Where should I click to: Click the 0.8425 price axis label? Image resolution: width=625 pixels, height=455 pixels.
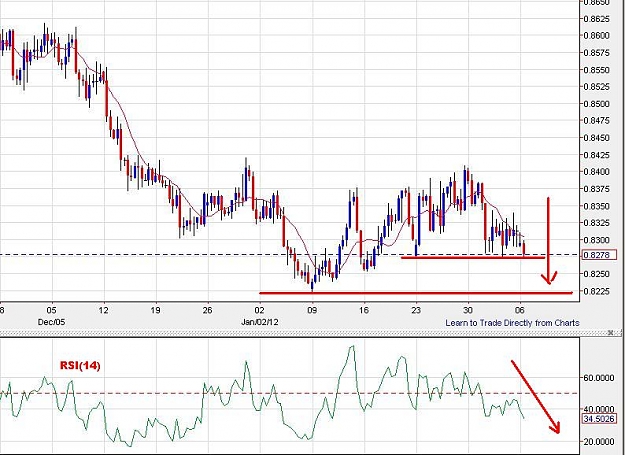(x=596, y=155)
